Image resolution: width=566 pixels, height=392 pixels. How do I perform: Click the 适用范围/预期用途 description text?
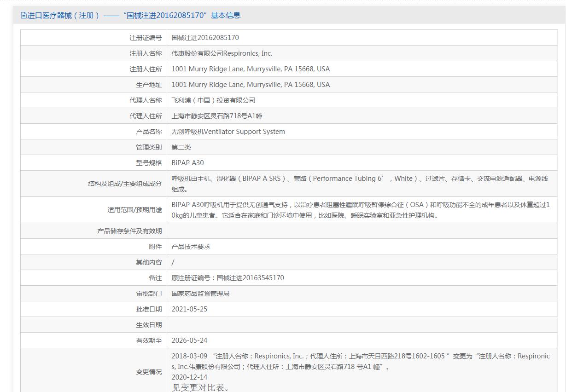[361, 210]
